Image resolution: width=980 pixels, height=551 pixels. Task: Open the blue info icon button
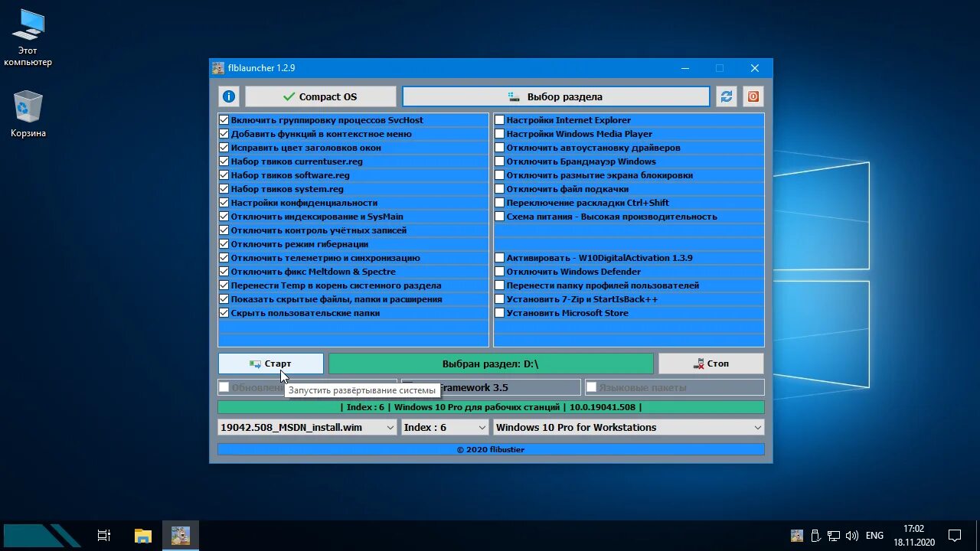pyautogui.click(x=229, y=96)
